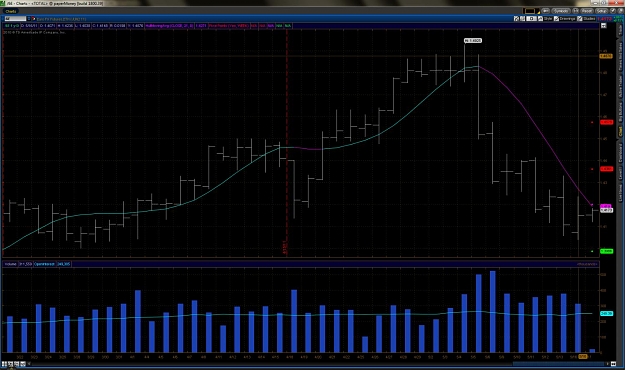
Task: Click the green price label at axis bottom
Action: tap(606, 251)
